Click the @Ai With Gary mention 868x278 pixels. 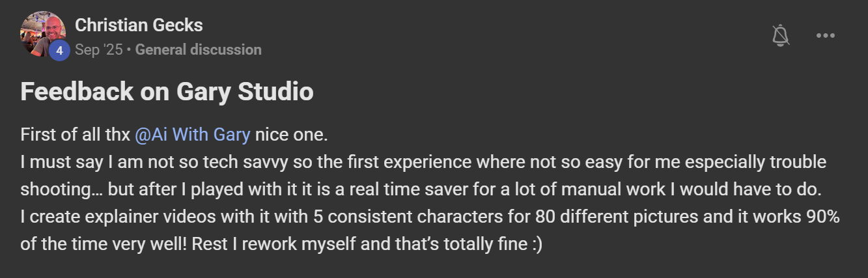click(x=192, y=135)
